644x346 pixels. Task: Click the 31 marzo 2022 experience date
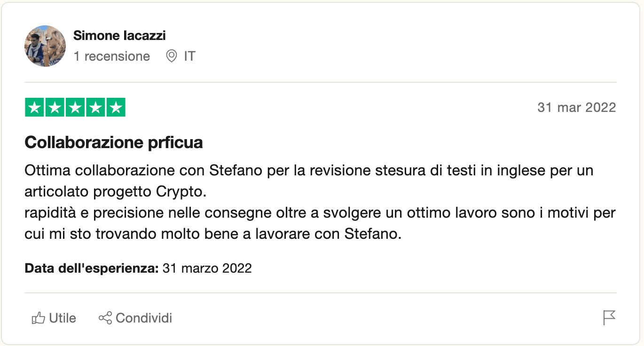click(x=207, y=268)
